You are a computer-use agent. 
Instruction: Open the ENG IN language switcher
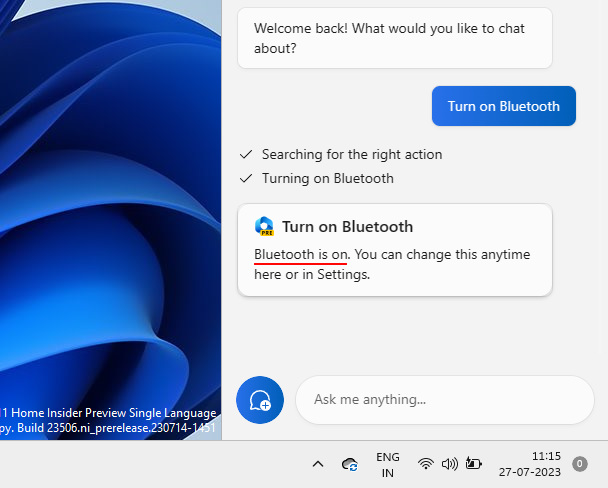pos(388,464)
